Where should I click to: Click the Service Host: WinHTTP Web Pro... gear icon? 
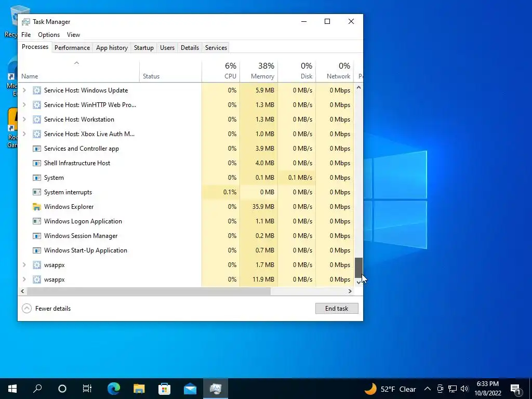[37, 105]
